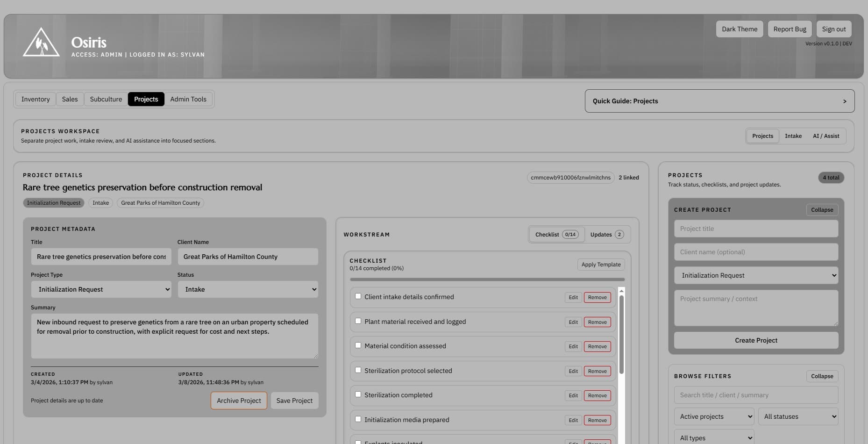
Task: Open the Project Type dropdown
Action: (x=101, y=289)
